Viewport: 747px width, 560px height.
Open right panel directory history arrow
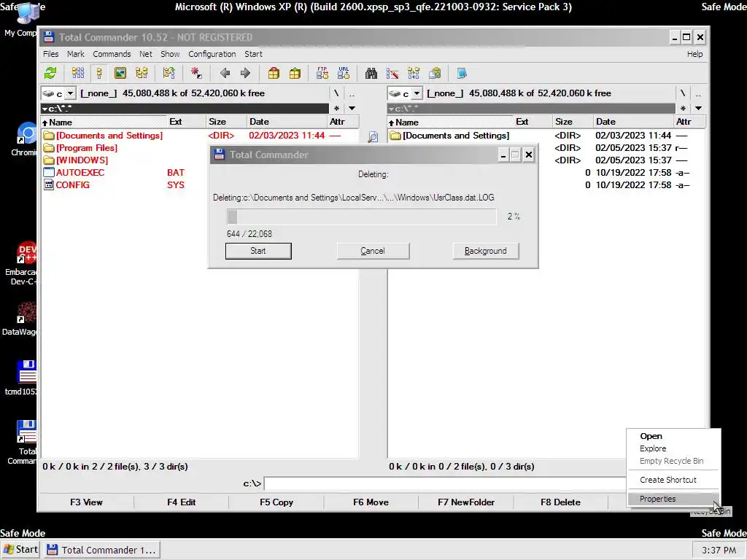[698, 109]
